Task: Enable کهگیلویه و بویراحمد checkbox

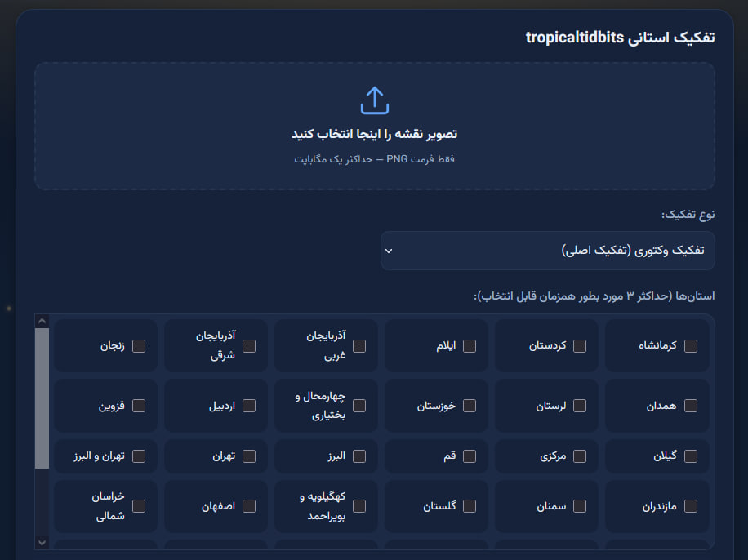Action: pyautogui.click(x=359, y=505)
